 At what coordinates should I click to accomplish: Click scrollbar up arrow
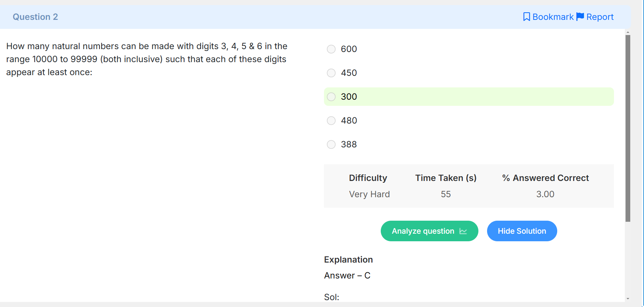pyautogui.click(x=628, y=32)
